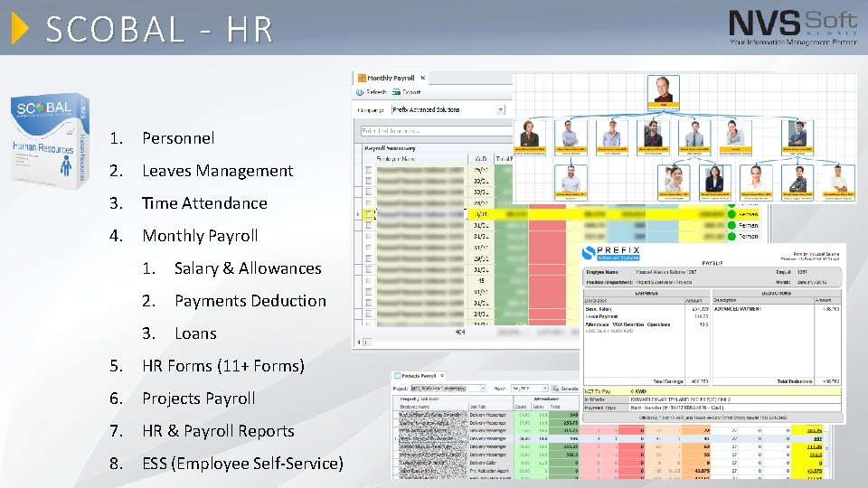This screenshot has width=868, height=488.
Task: Switch to the Projects Payroll tab
Action: click(419, 376)
